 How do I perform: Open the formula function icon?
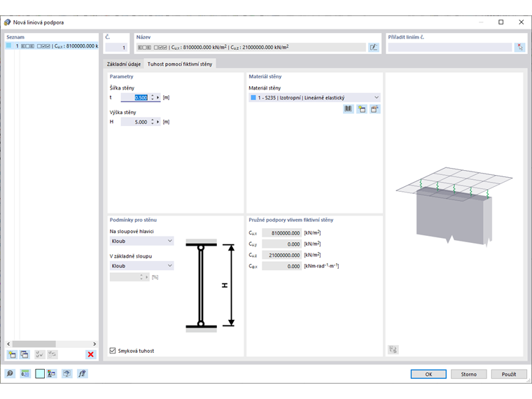[x=82, y=374]
